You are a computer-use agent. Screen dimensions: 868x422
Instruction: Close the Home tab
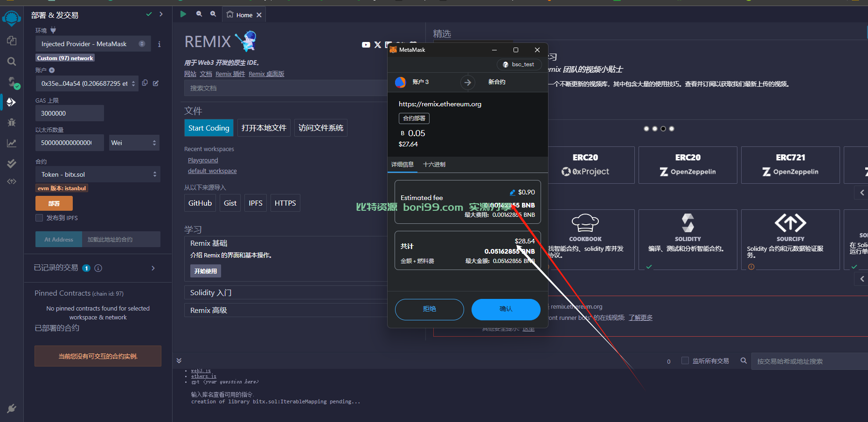click(x=259, y=15)
